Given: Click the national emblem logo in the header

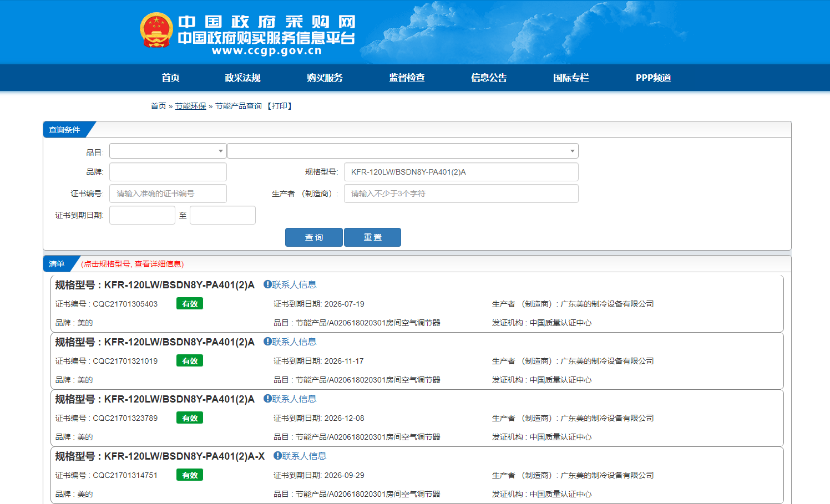Looking at the screenshot, I should 156,30.
